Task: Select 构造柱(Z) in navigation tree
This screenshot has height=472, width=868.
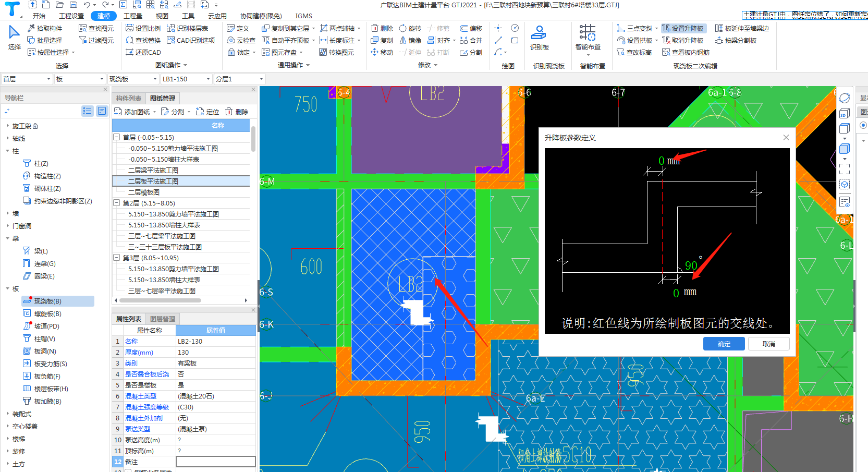Action: (47, 176)
